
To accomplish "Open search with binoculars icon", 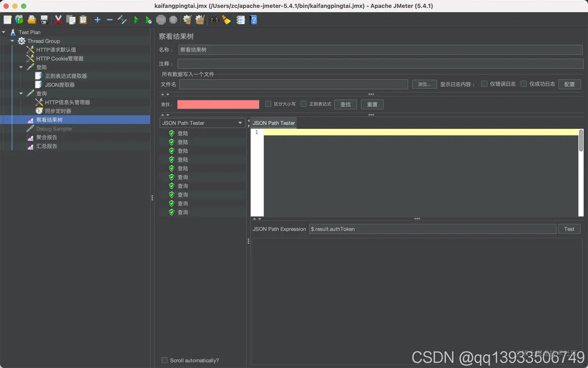I will tap(214, 20).
